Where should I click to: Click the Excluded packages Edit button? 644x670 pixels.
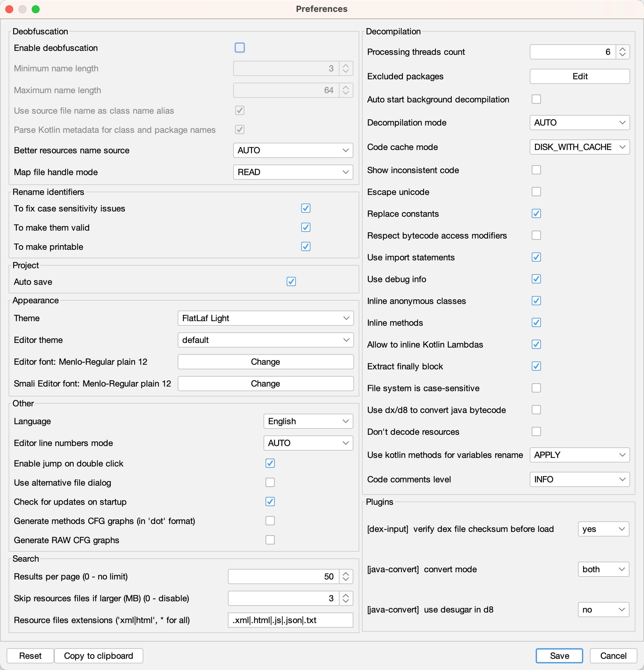pyautogui.click(x=579, y=76)
